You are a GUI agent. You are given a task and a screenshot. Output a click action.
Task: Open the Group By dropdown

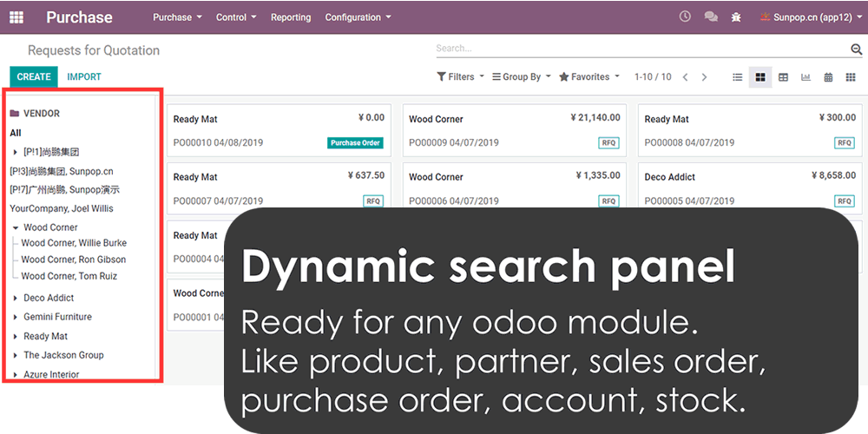click(x=521, y=77)
